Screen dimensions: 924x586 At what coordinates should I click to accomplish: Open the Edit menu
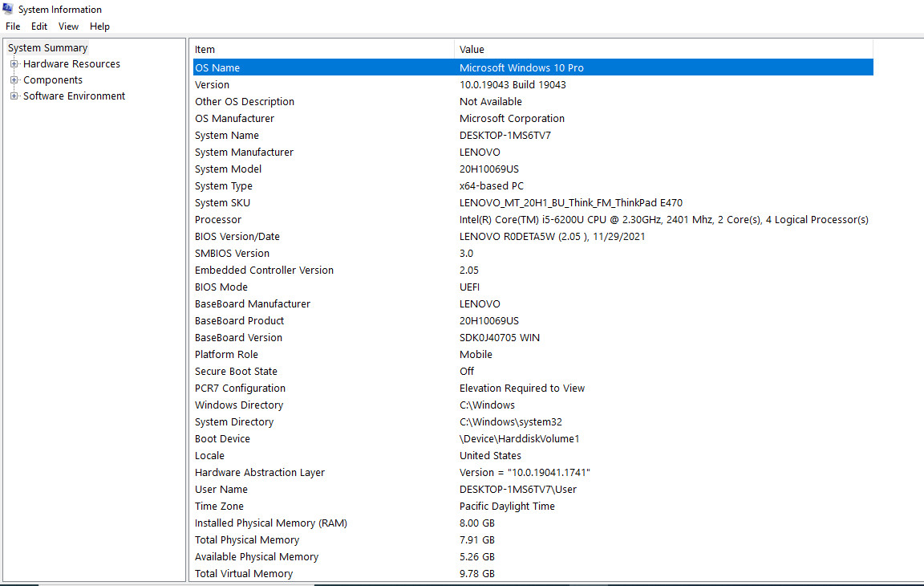pyautogui.click(x=39, y=26)
